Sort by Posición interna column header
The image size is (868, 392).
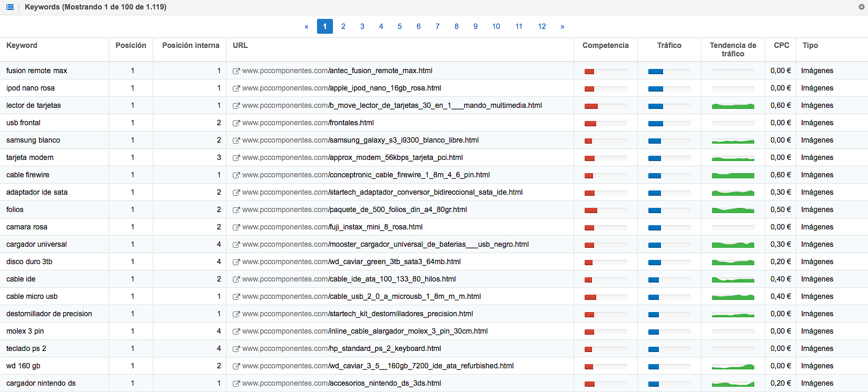coord(191,45)
